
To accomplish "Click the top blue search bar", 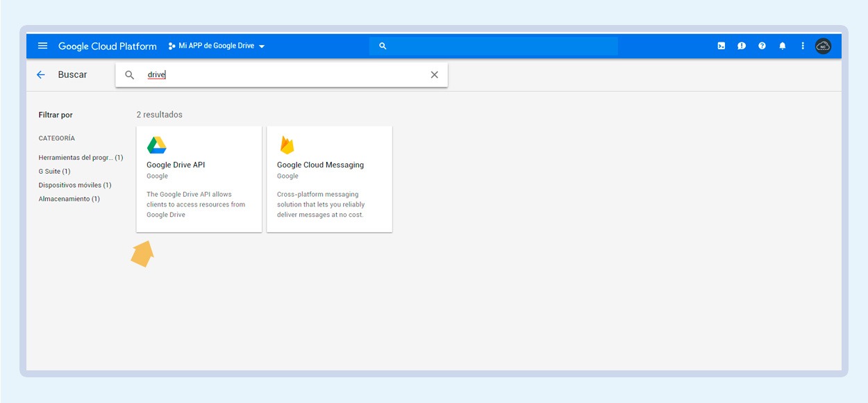I will [x=493, y=46].
